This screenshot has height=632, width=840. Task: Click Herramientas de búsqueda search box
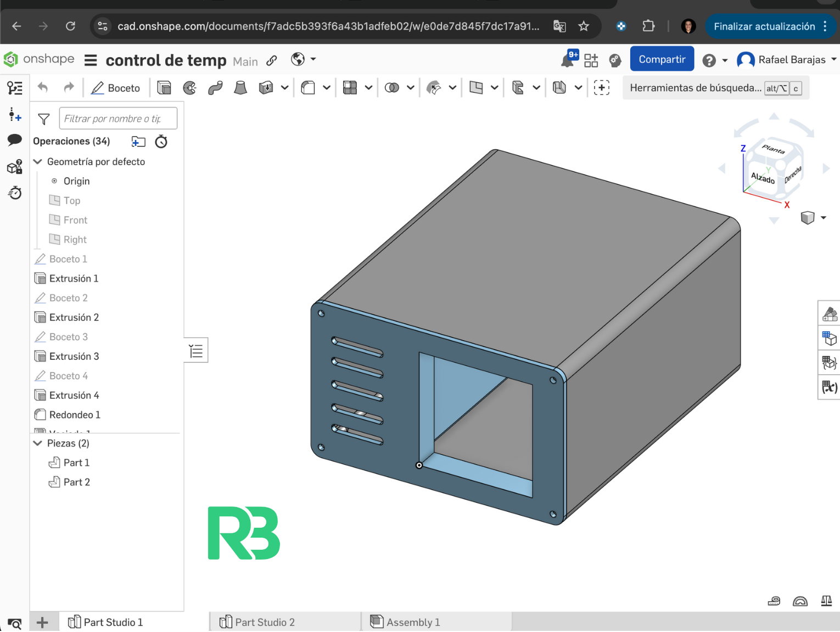(x=716, y=88)
